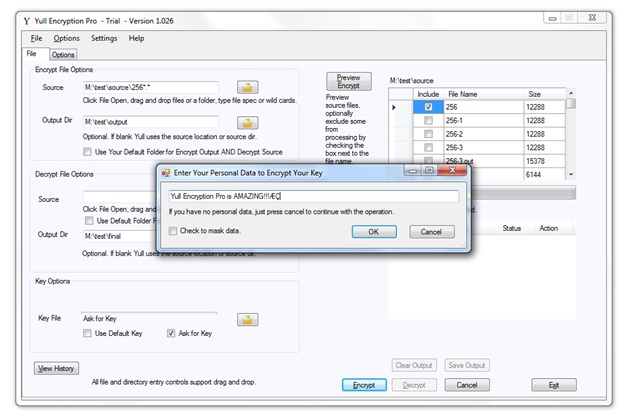Click the folder icon beside encrypt Output Dir
Screen dimensions: 623x417
point(247,122)
